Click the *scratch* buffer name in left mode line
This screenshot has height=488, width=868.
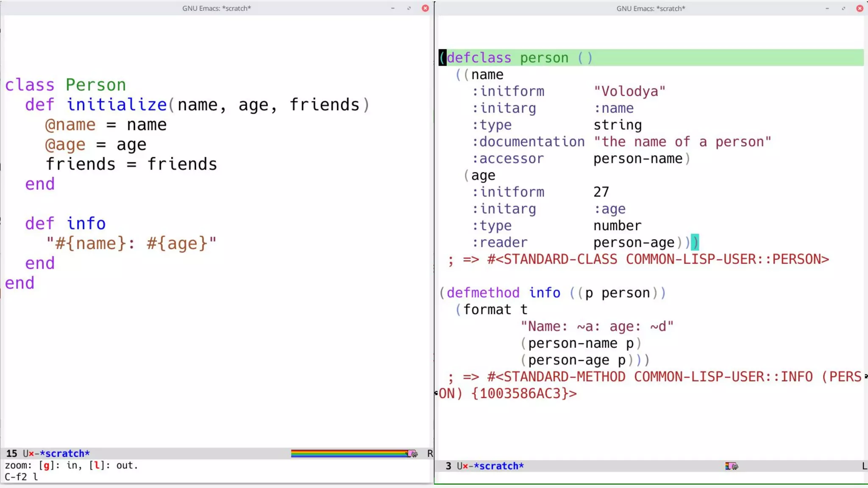click(x=64, y=454)
